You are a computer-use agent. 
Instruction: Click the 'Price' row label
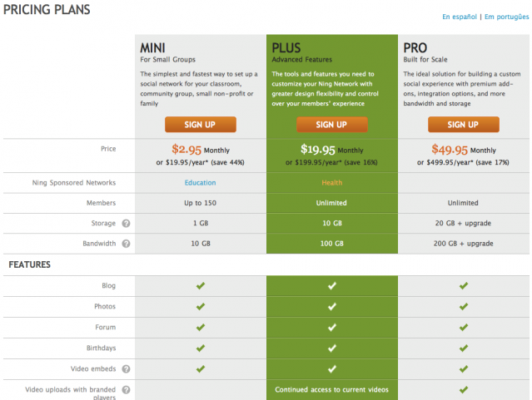click(108, 149)
